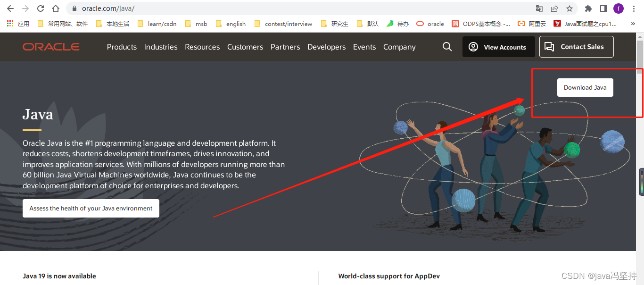This screenshot has height=285, width=644.
Task: Open the Customers menu
Action: click(x=245, y=47)
